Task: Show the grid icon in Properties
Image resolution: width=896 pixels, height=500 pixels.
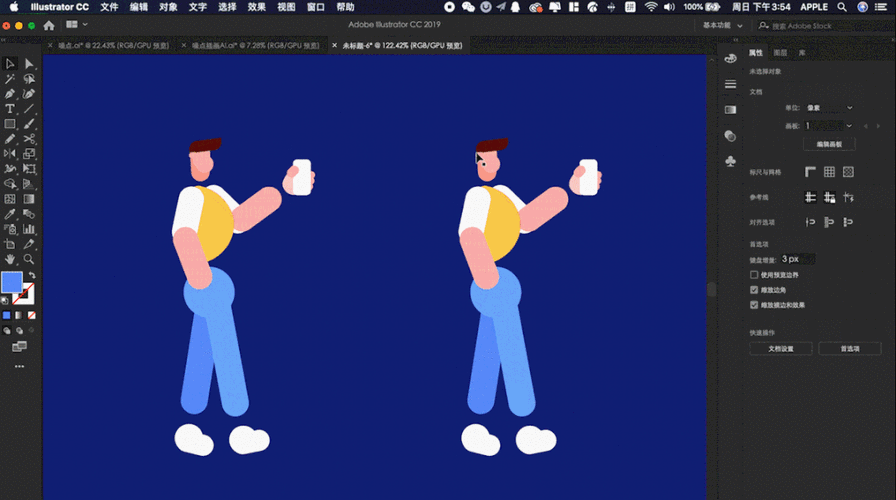Action: pyautogui.click(x=829, y=171)
